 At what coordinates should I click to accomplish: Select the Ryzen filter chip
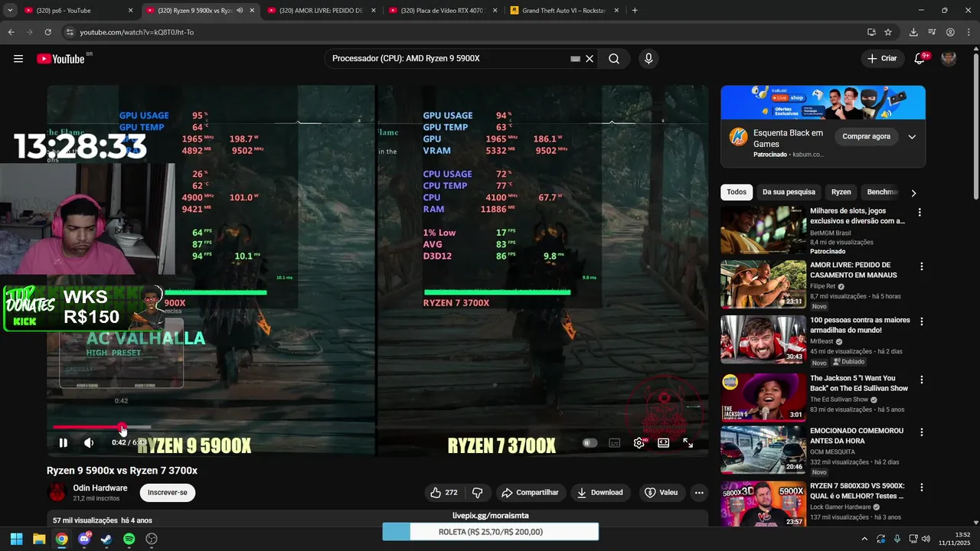[x=841, y=192]
